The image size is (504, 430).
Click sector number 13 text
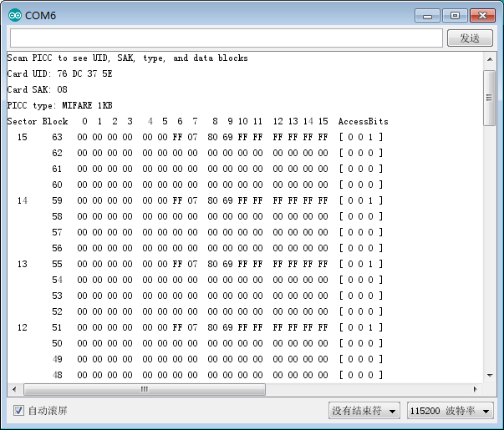click(23, 264)
